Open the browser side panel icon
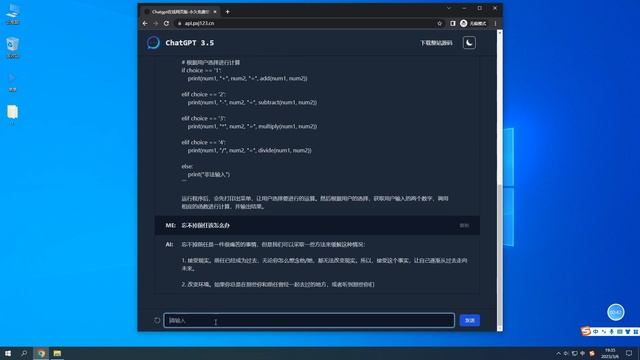Viewport: 640px width, 360px height. (453, 23)
